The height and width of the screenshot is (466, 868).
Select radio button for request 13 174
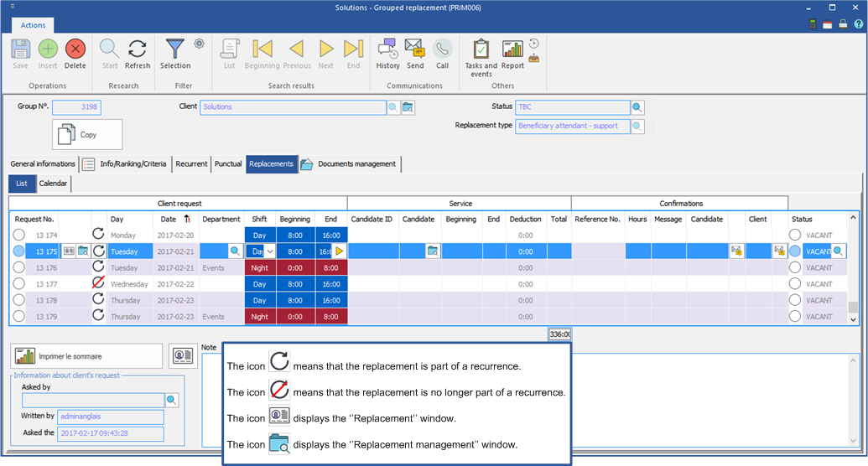coord(18,236)
